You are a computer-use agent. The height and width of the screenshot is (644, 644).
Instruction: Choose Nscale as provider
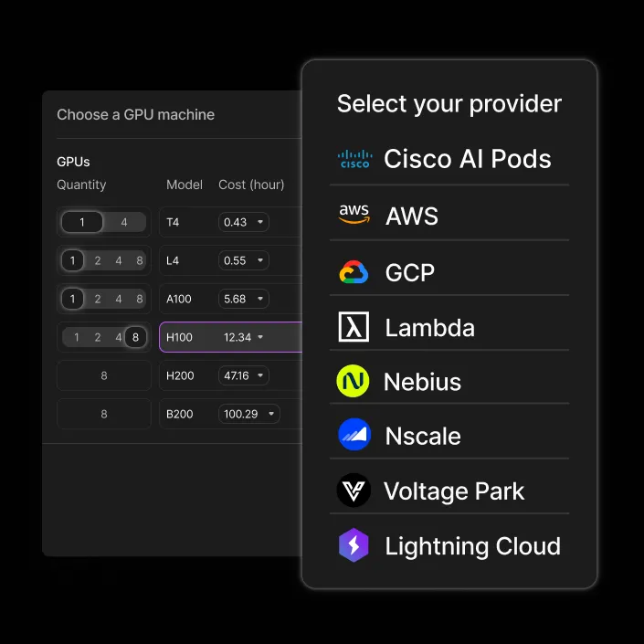pyautogui.click(x=449, y=436)
